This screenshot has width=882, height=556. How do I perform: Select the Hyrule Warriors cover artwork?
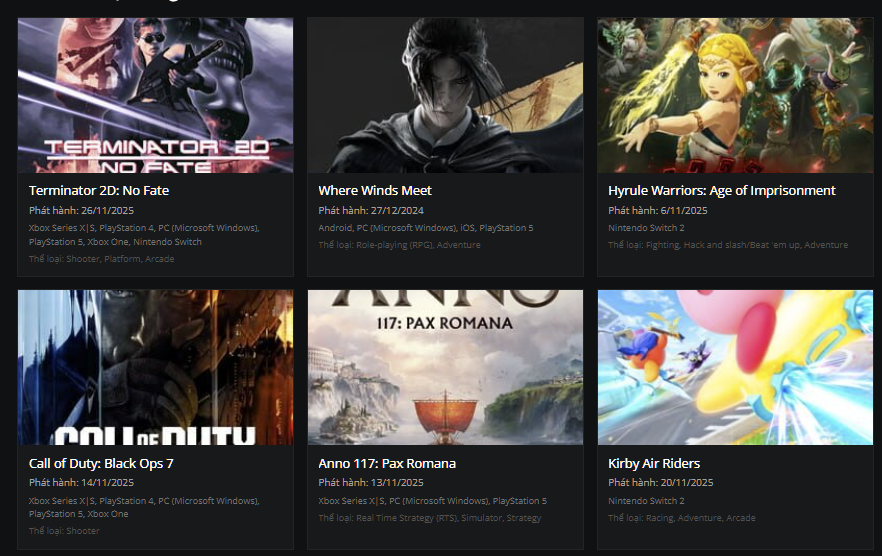[735, 95]
